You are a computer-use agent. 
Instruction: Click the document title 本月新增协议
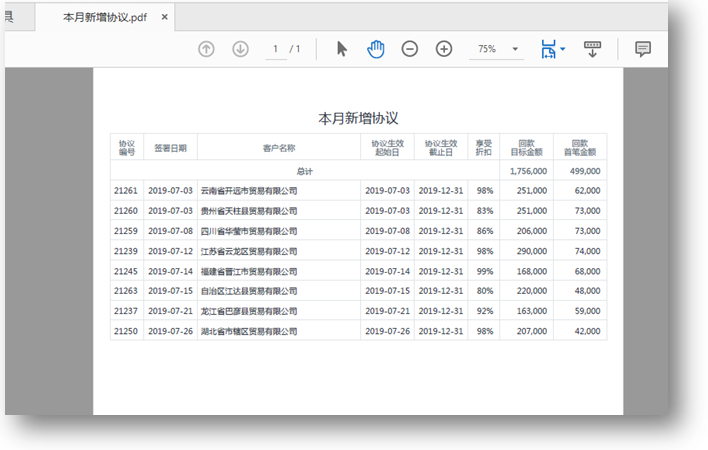[x=358, y=117]
